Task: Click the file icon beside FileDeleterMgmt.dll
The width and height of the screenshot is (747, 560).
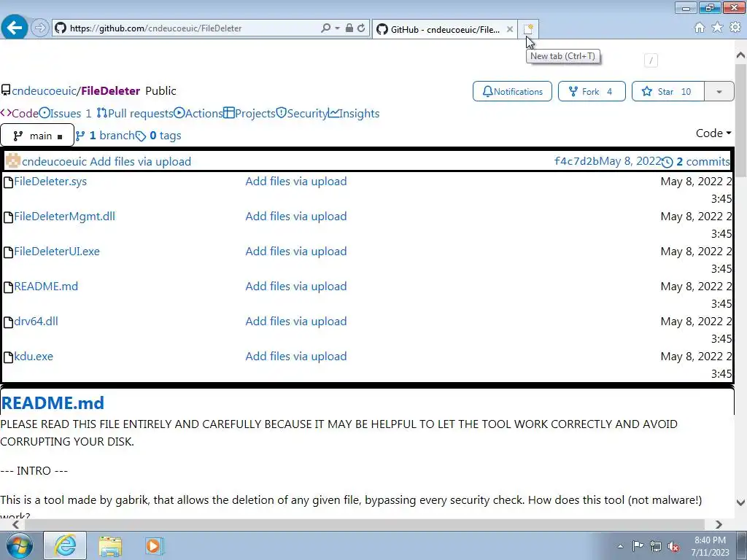Action: point(8,217)
